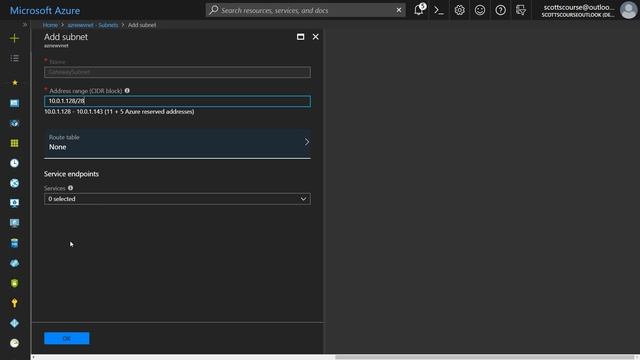Open the All services list icon
This screenshot has height=360, width=640.
(x=14, y=58)
